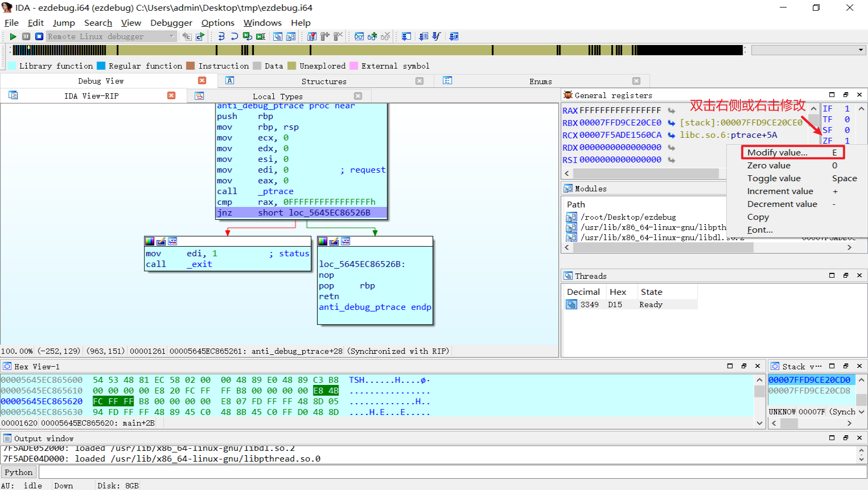Click the General registers horizontal scrollbar

click(646, 174)
